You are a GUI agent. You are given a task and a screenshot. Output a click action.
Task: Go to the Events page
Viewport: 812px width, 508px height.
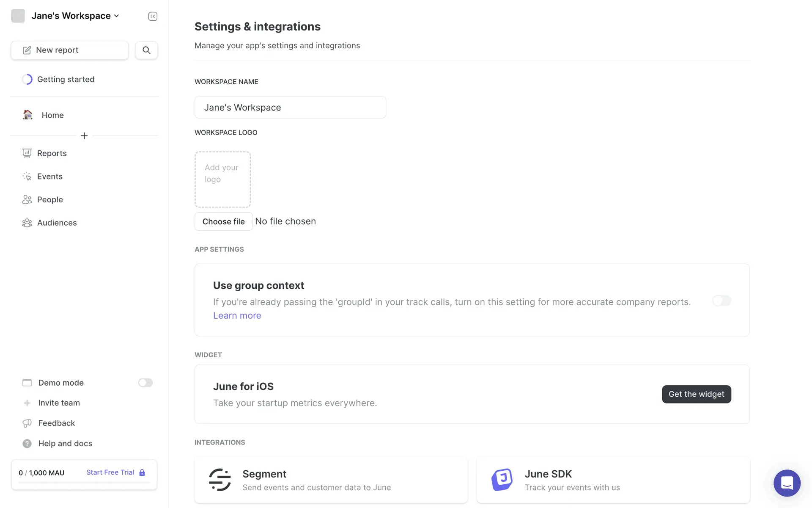49,177
